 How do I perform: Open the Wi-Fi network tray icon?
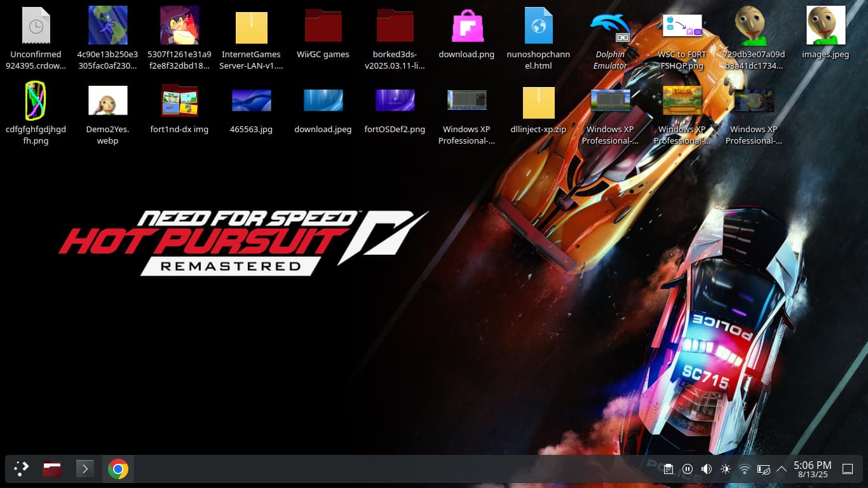[744, 469]
